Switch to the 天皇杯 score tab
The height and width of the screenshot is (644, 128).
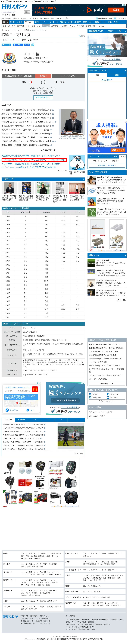tap(114, 157)
